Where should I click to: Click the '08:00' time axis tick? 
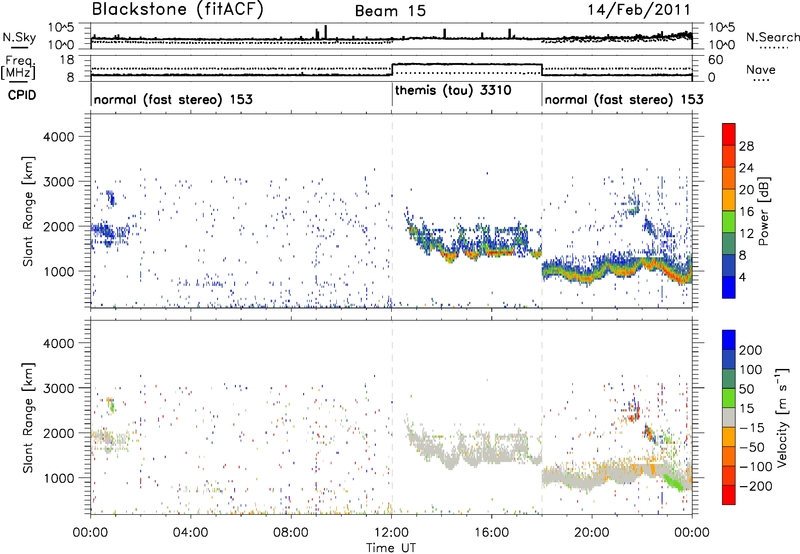pyautogui.click(x=291, y=533)
